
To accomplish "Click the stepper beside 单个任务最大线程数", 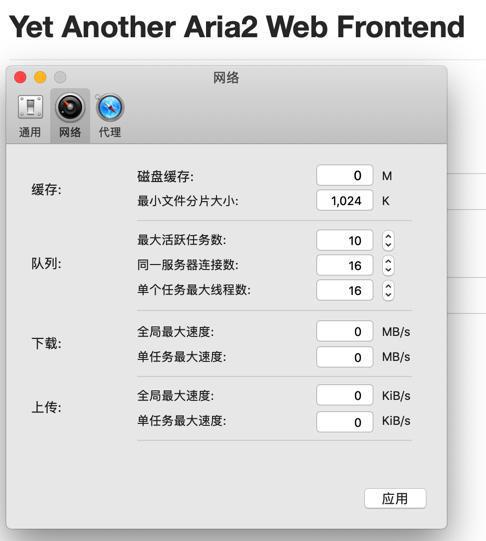I will pyautogui.click(x=388, y=290).
